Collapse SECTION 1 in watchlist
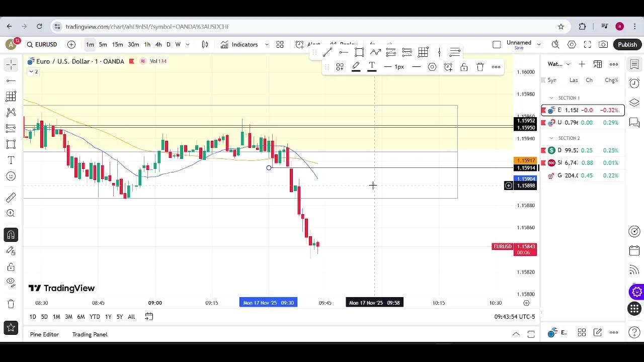 [551, 98]
